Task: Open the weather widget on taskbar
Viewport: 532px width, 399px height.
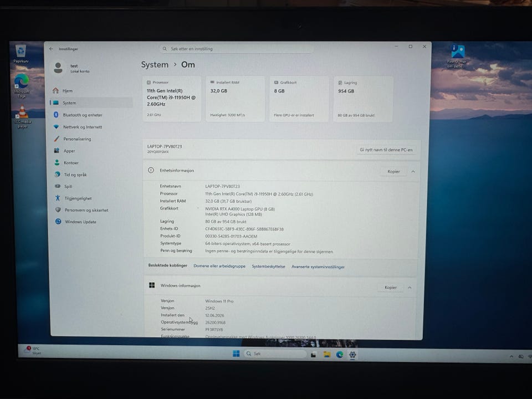Action: [x=33, y=350]
